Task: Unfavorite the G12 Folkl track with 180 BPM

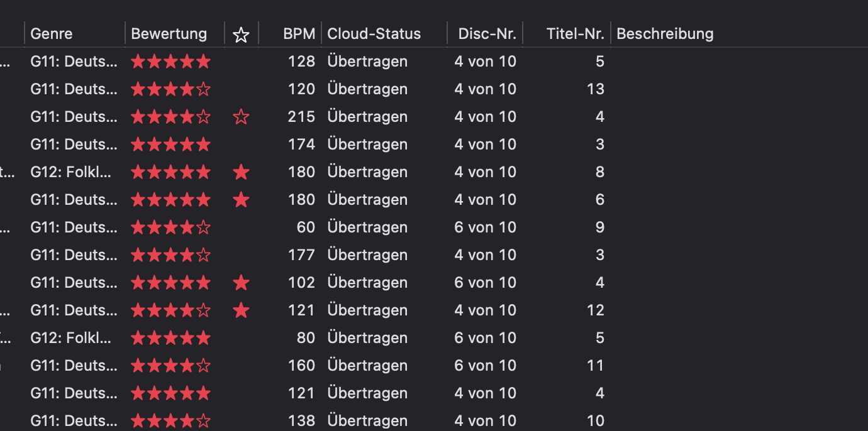Action: (241, 172)
